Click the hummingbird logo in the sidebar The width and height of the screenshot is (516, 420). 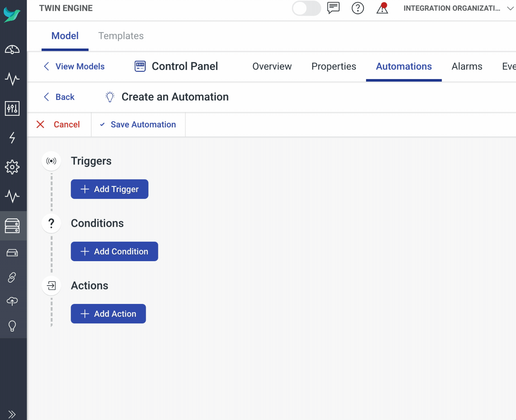12,15
